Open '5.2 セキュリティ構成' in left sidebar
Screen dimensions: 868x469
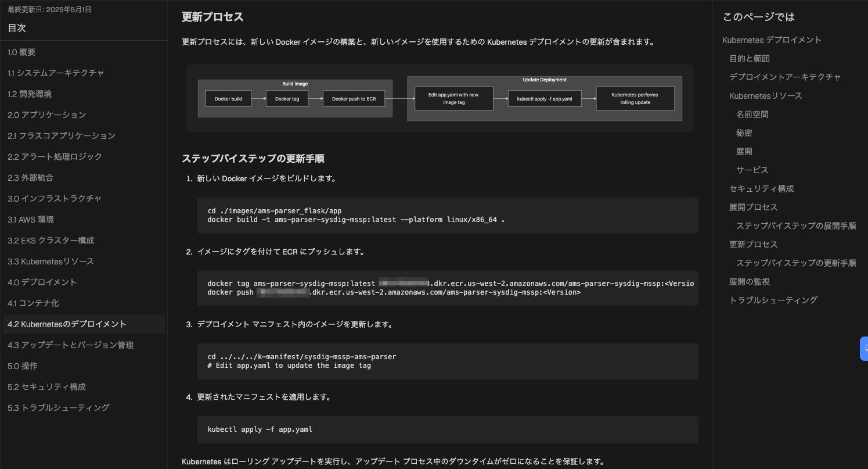(x=46, y=387)
